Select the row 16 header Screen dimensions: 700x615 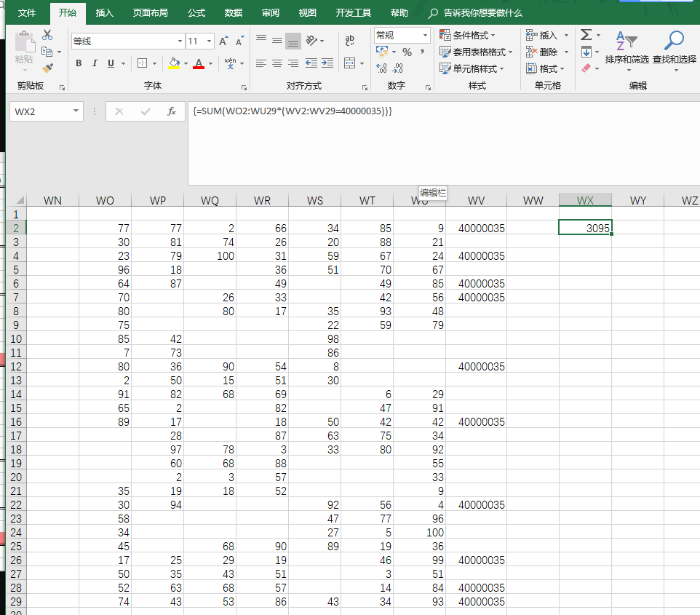click(x=16, y=421)
